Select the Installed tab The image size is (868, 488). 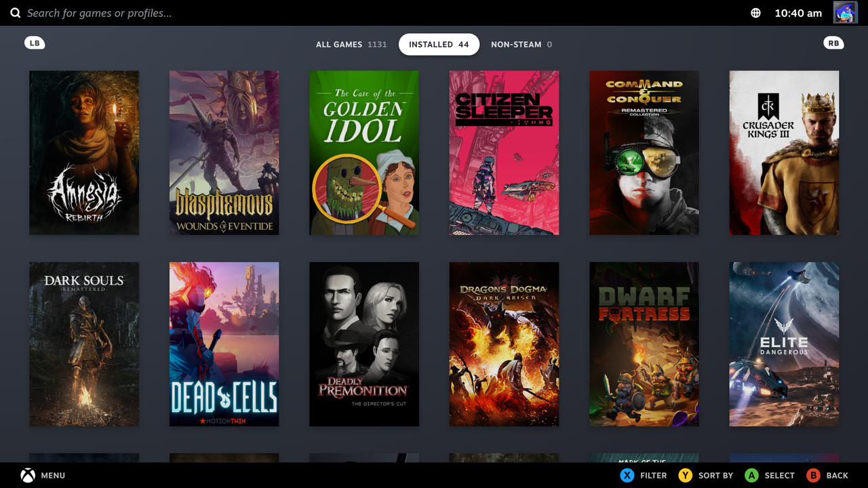pyautogui.click(x=439, y=44)
